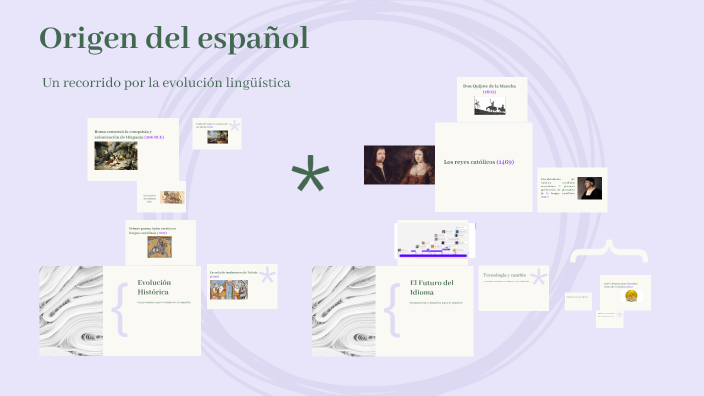Viewport: 704px width, 396px height.
Task: Click 'Los procesos que moldearon el español' subtitle
Action: tap(164, 303)
